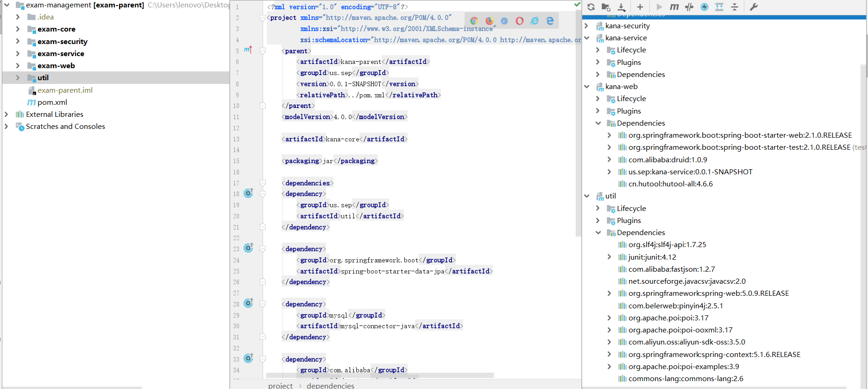Open Maven Settings wrench icon
868x389 pixels.
coord(754,7)
